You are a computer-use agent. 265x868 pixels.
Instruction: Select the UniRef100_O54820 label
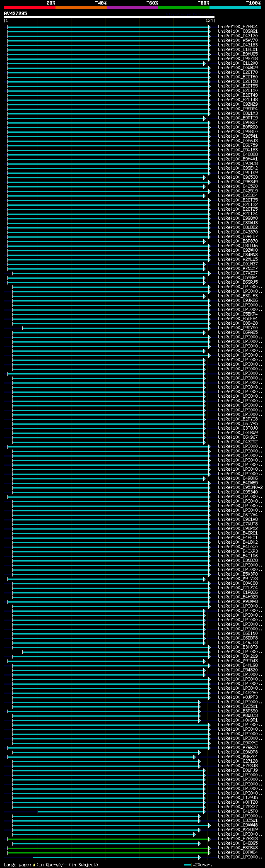238,670
